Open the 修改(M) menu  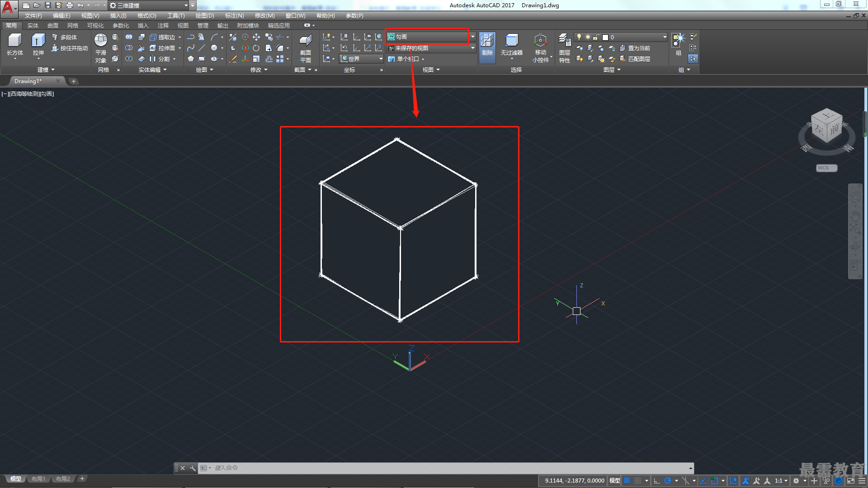tap(264, 16)
